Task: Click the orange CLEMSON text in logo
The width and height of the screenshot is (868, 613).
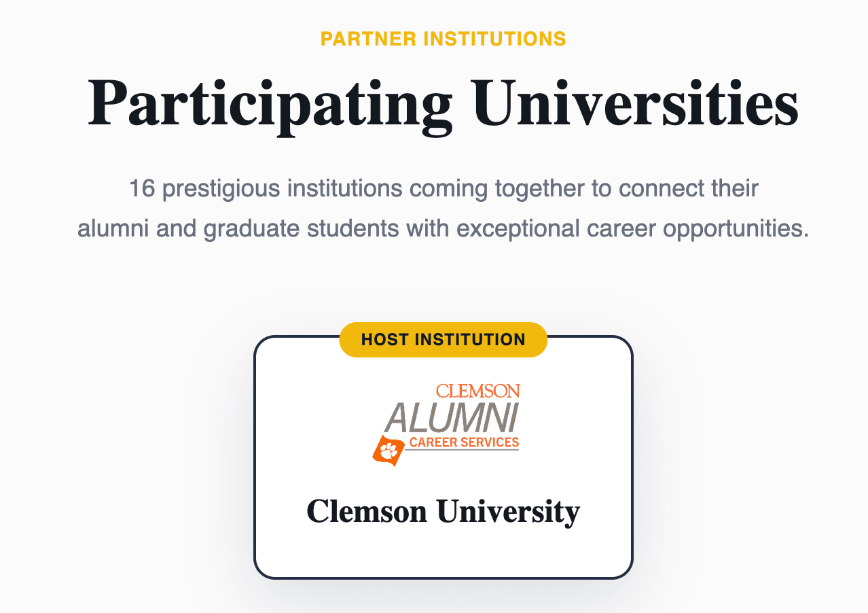Action: 477,391
